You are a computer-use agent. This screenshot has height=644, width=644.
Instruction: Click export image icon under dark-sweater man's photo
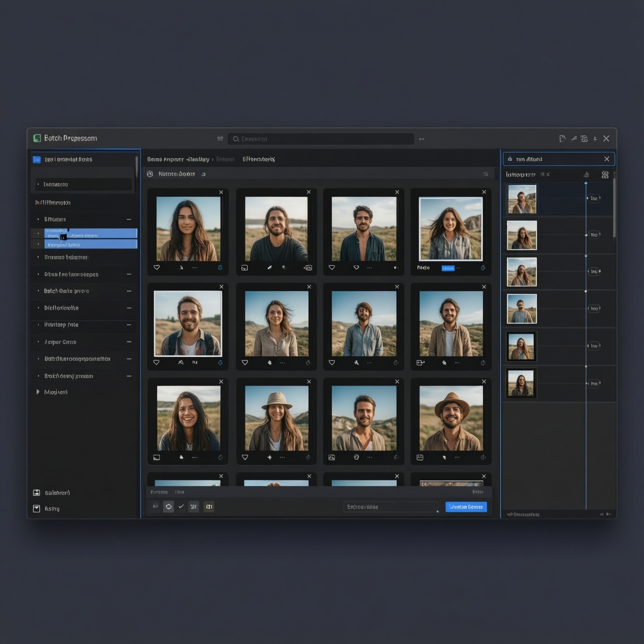tap(308, 268)
